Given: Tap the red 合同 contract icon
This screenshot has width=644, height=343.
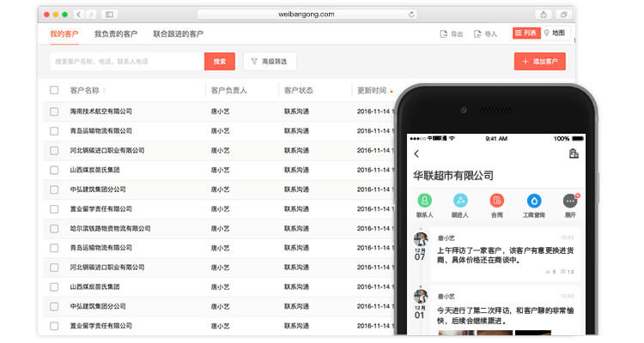Looking at the screenshot, I should coord(497,201).
